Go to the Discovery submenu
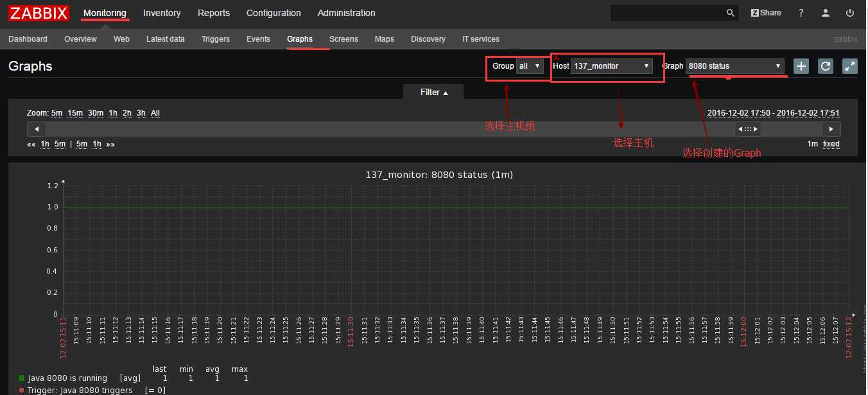868x395 pixels. point(428,39)
